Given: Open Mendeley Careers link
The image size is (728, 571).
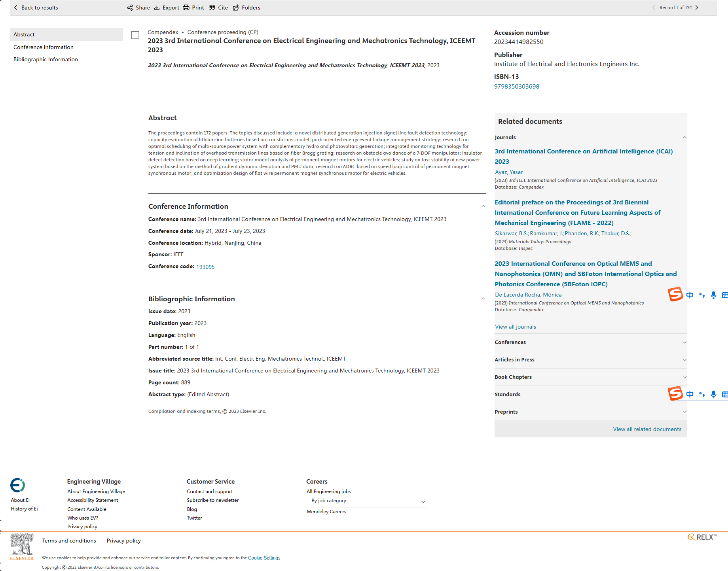Looking at the screenshot, I should click(326, 511).
